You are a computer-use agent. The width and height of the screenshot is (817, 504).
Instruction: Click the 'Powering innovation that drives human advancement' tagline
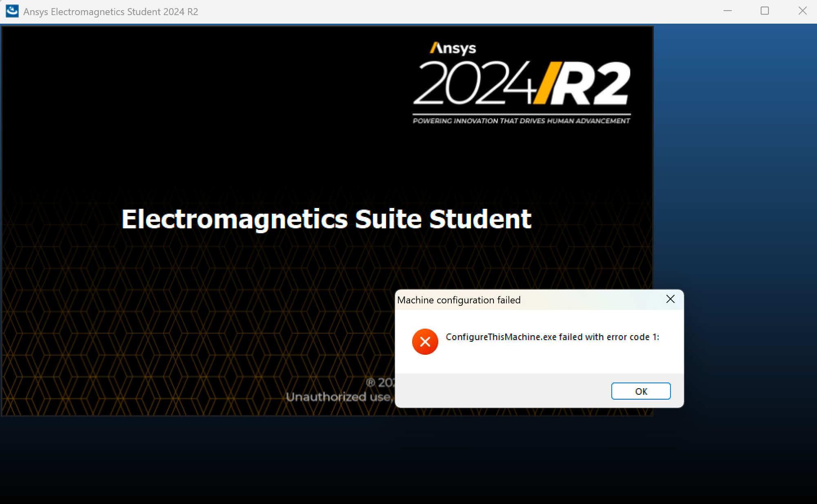tap(522, 121)
